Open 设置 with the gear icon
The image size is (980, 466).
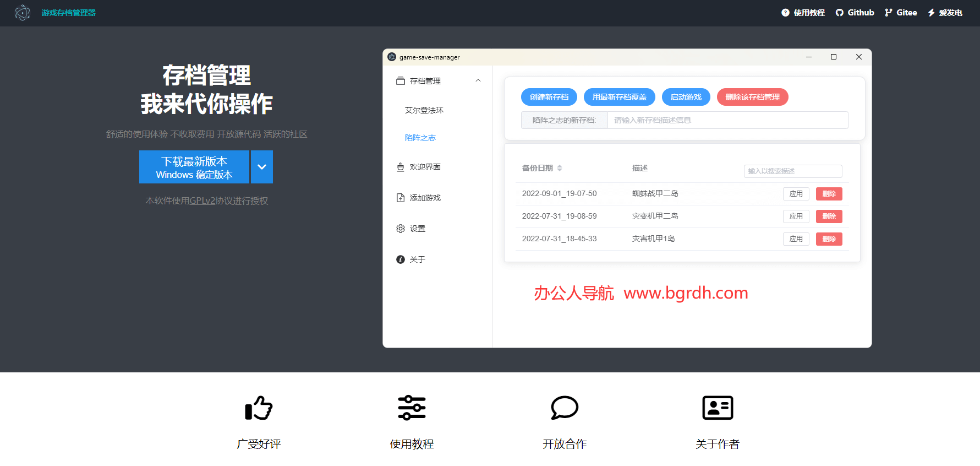tap(401, 229)
